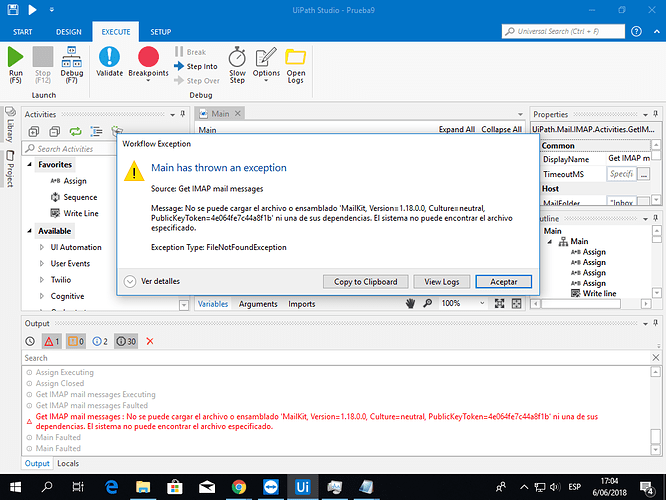Viewport: 666px width, 500px height.
Task: Toggle the warning filter showing 0
Action: pos(76,341)
